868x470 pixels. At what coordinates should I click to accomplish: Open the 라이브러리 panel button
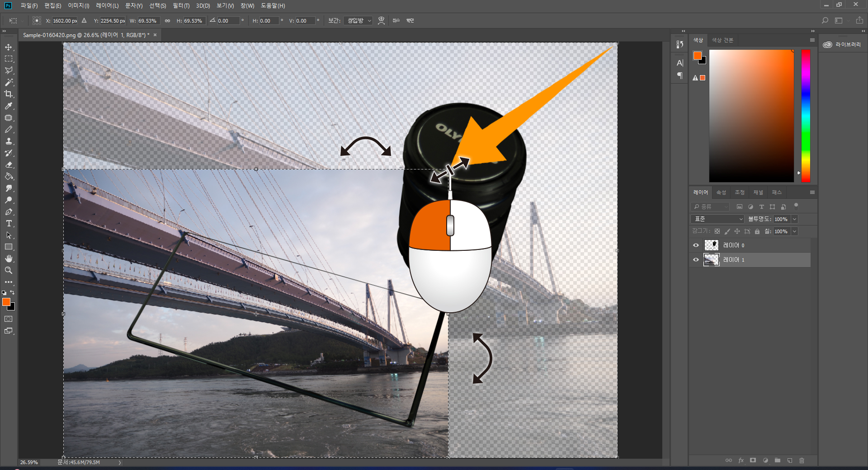tap(842, 44)
